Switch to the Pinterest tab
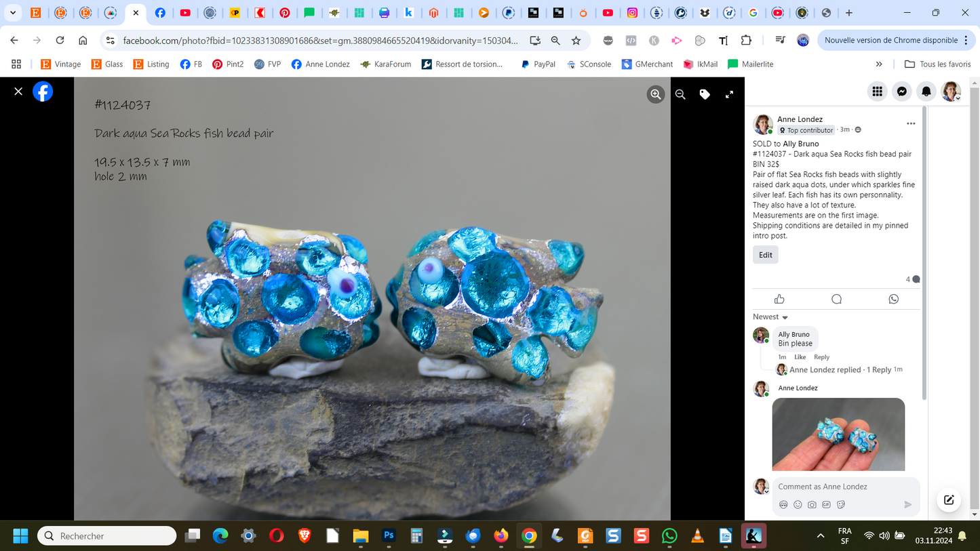 [x=285, y=13]
